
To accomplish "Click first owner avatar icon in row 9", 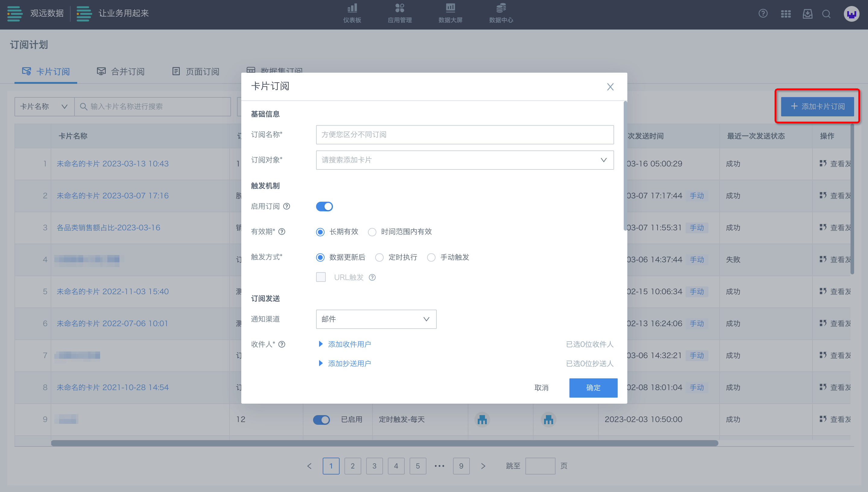I will coord(482,419).
